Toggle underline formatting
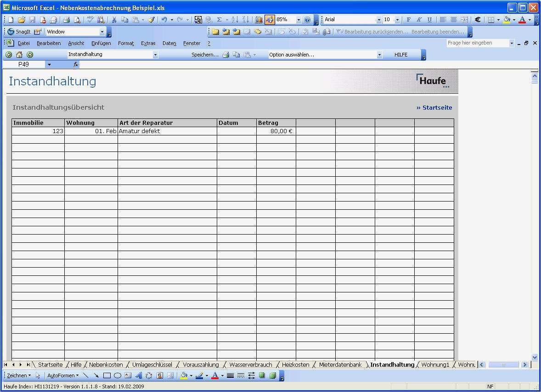Screen dimensions: 541x392 429,19
